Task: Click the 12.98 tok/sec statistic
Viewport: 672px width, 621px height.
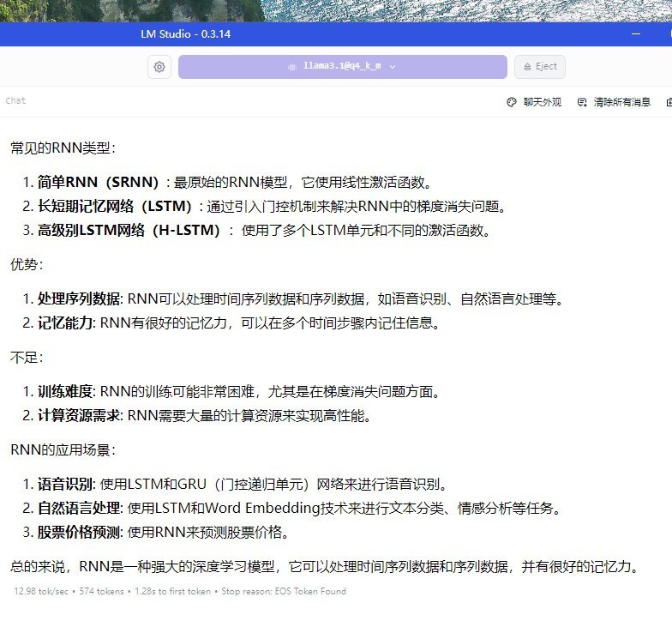Action: point(41,592)
